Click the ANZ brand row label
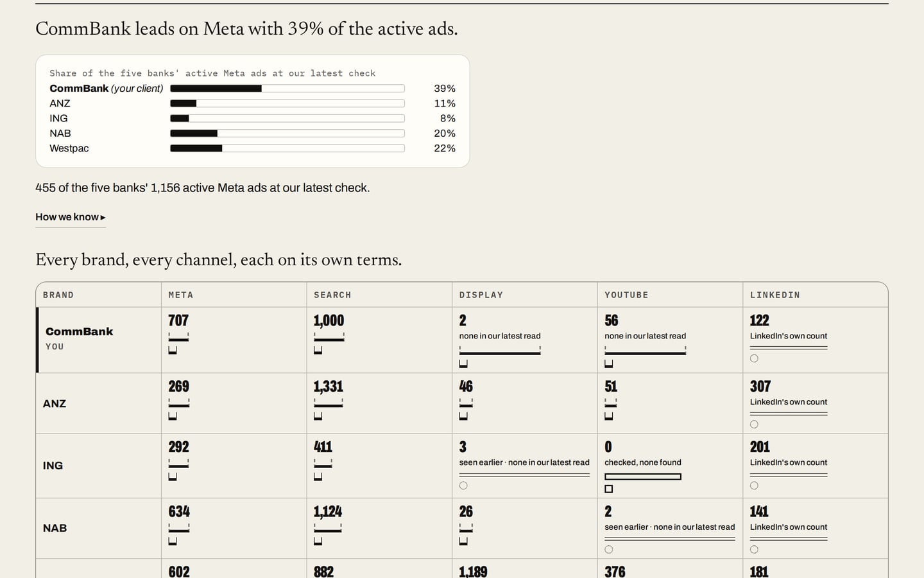The height and width of the screenshot is (578, 924). [55, 403]
